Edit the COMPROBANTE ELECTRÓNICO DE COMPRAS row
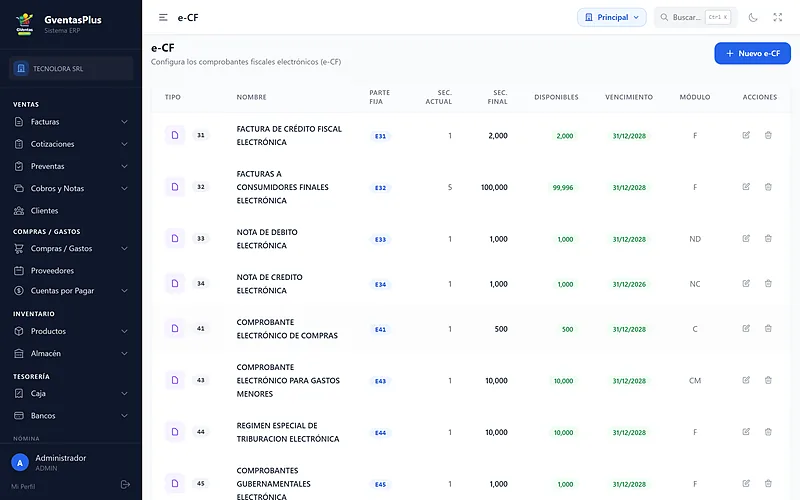 click(746, 329)
